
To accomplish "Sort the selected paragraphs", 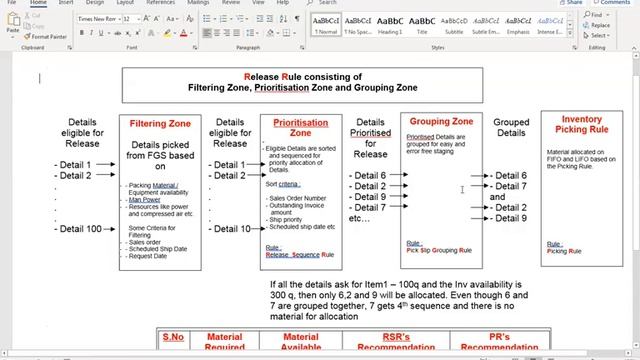I will [283, 19].
